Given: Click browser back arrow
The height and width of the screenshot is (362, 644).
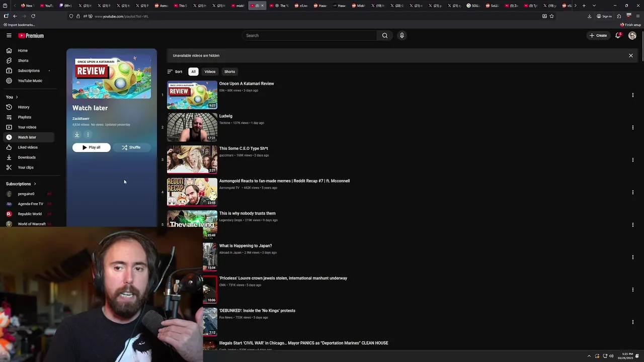Looking at the screenshot, I should [x=15, y=16].
